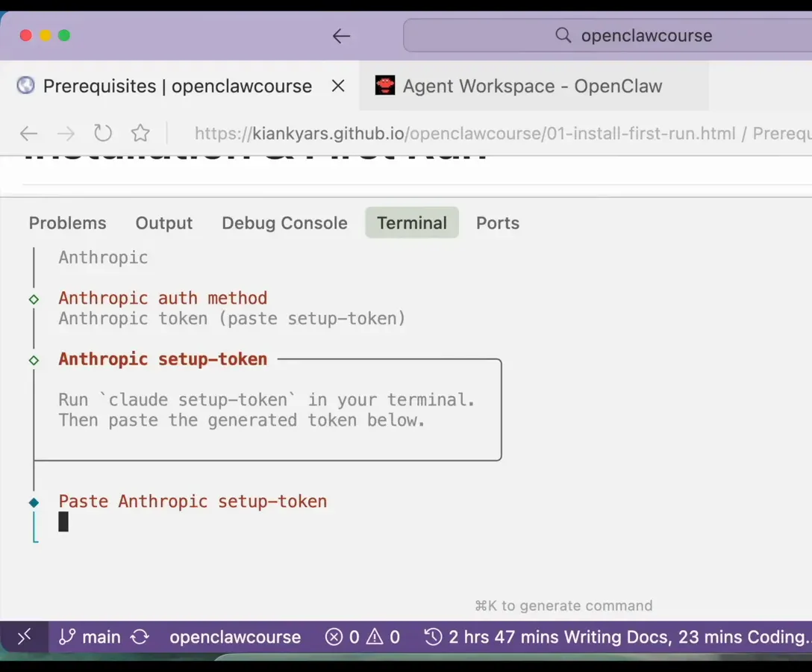Click openclawcourse in the status bar

235,637
